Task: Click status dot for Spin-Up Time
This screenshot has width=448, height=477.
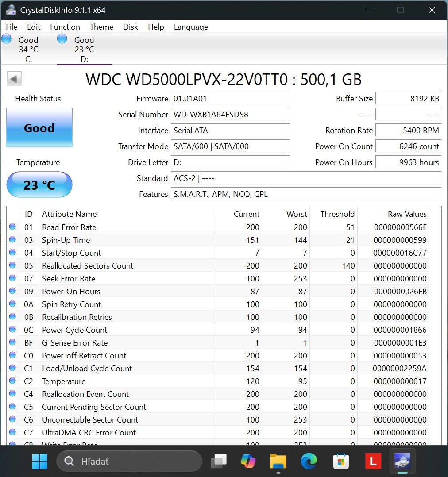Action: (x=12, y=239)
